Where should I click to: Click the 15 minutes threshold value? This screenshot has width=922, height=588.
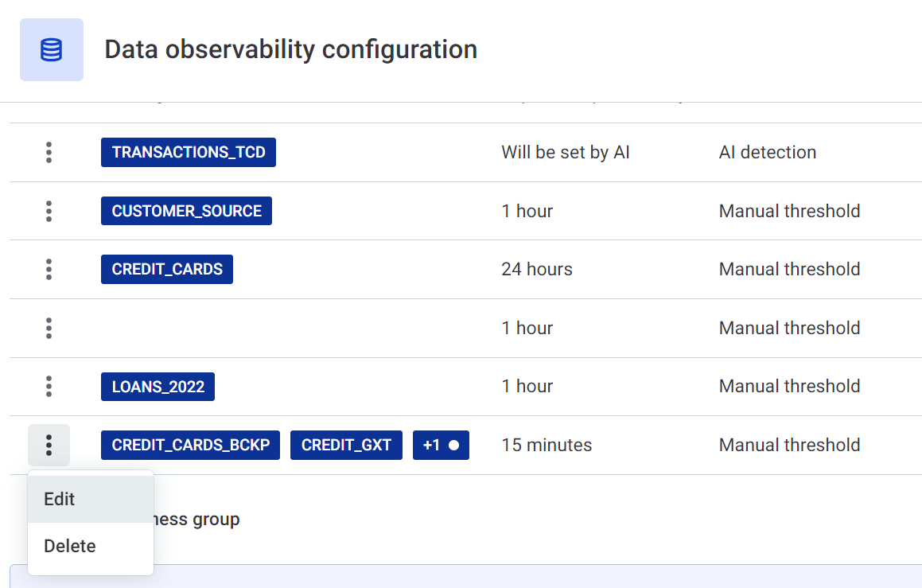547,445
